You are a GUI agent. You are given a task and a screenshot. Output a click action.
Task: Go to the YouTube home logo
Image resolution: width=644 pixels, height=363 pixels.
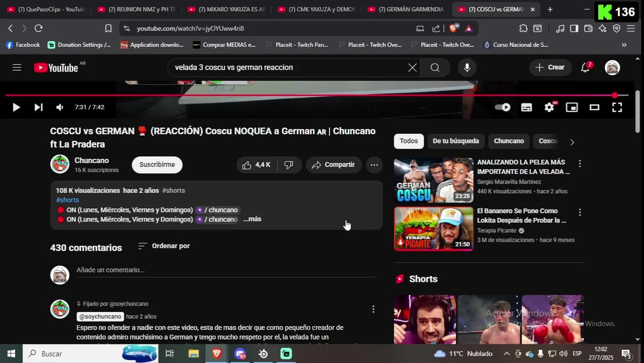click(x=56, y=68)
